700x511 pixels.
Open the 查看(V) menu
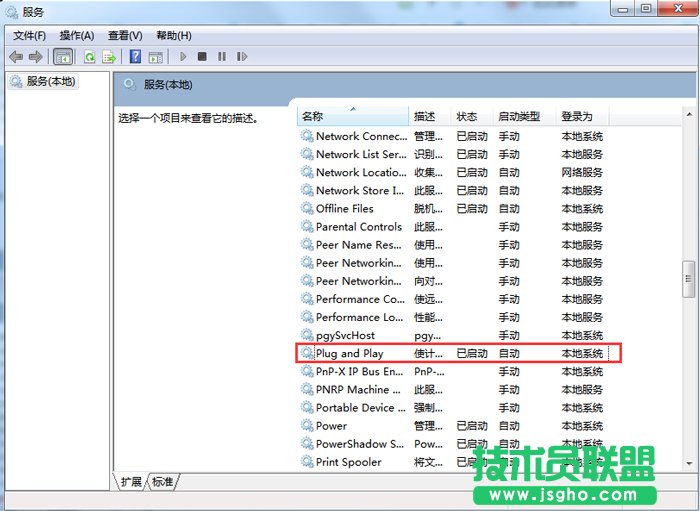(125, 36)
